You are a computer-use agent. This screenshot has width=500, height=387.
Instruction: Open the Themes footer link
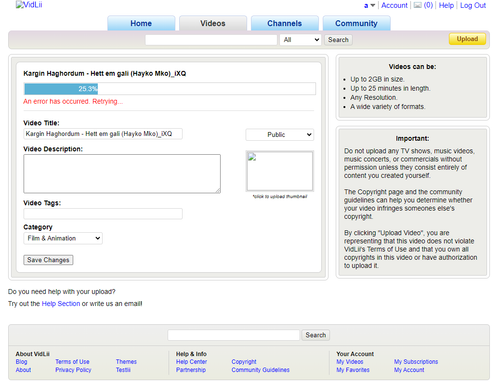pos(126,362)
